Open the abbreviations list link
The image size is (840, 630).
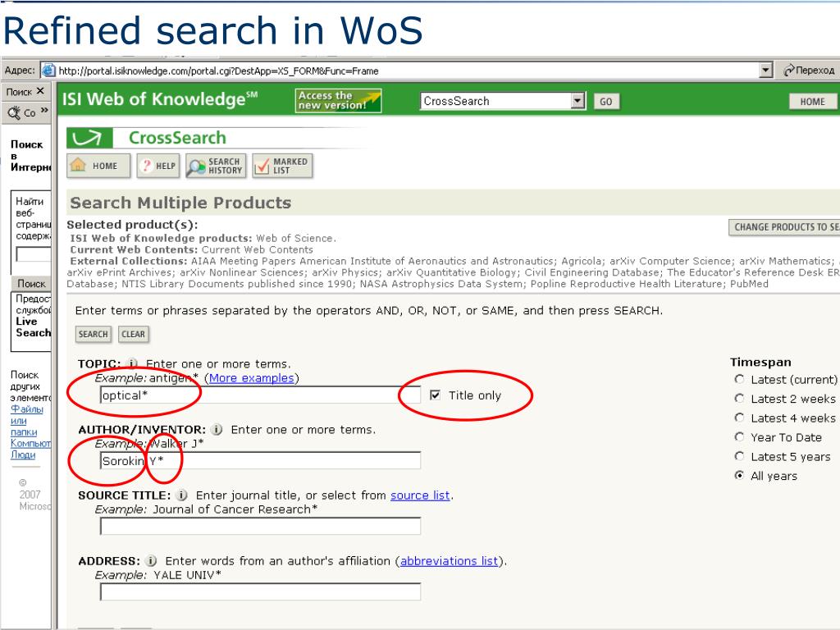tap(449, 561)
